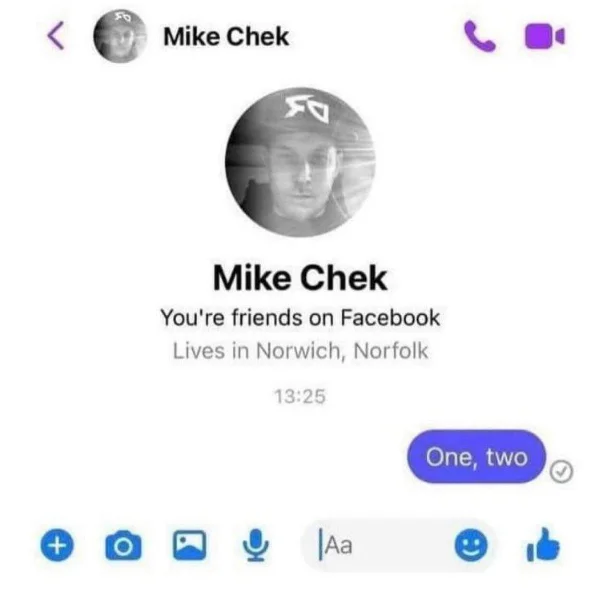Screen dimensions: 600x600
Task: Open the large Mike Chek profile photo
Action: tap(300, 162)
